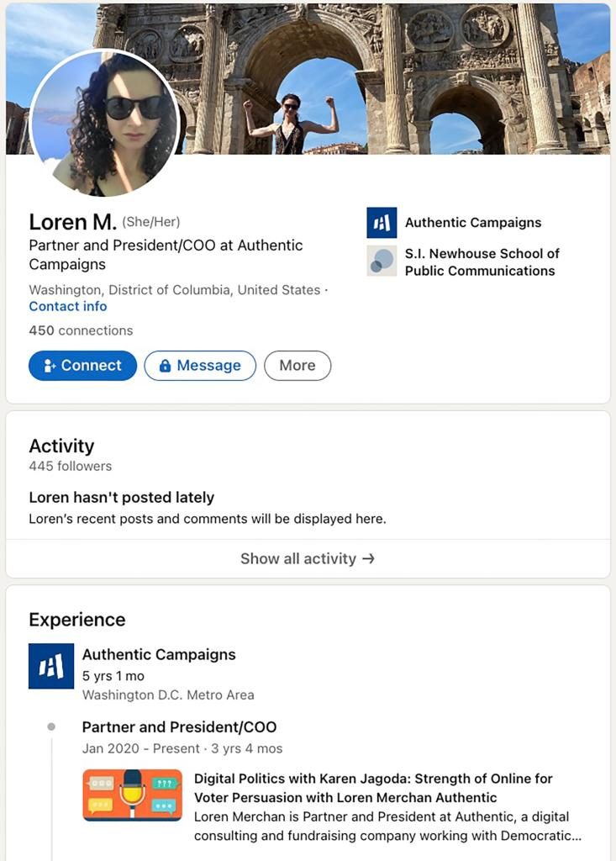
Task: Click the Connect button
Action: [82, 366]
